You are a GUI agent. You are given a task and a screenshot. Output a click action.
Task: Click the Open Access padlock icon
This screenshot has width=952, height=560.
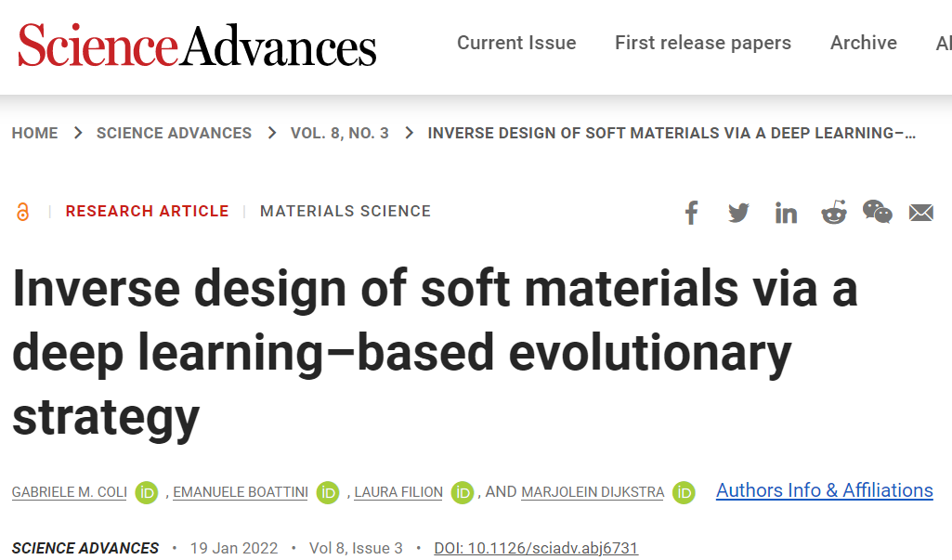22,211
